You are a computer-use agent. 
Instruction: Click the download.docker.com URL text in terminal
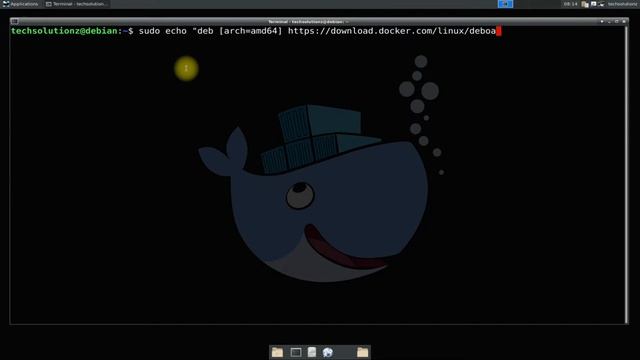392,31
